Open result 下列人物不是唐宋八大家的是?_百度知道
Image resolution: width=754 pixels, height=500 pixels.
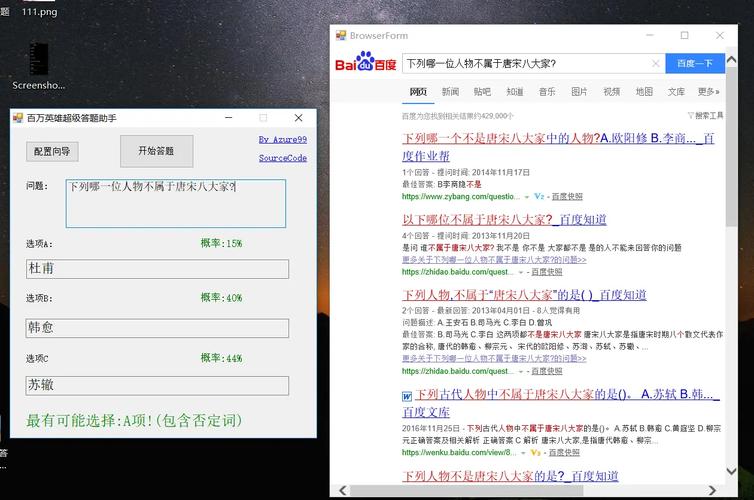[510, 476]
